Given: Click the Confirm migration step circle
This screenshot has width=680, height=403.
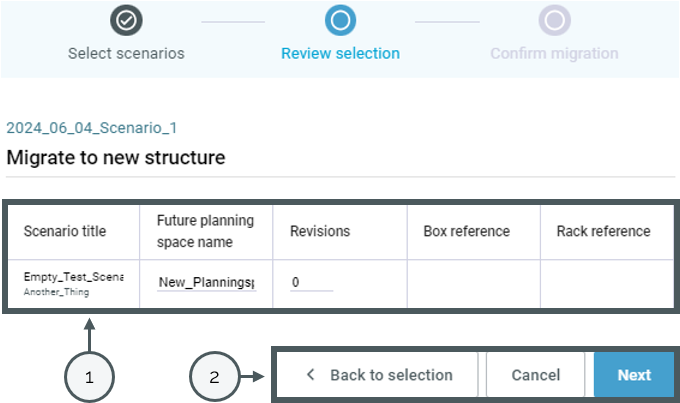Looking at the screenshot, I should [555, 20].
